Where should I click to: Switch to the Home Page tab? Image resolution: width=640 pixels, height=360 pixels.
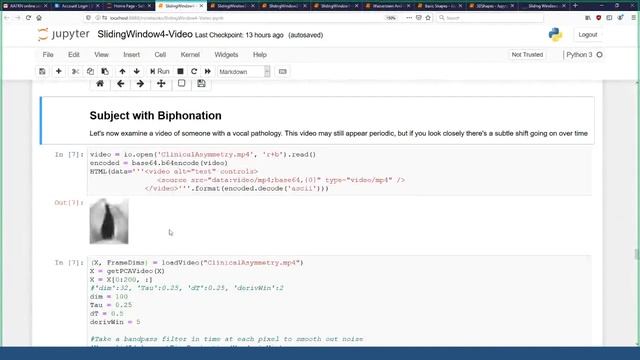(128, 6)
